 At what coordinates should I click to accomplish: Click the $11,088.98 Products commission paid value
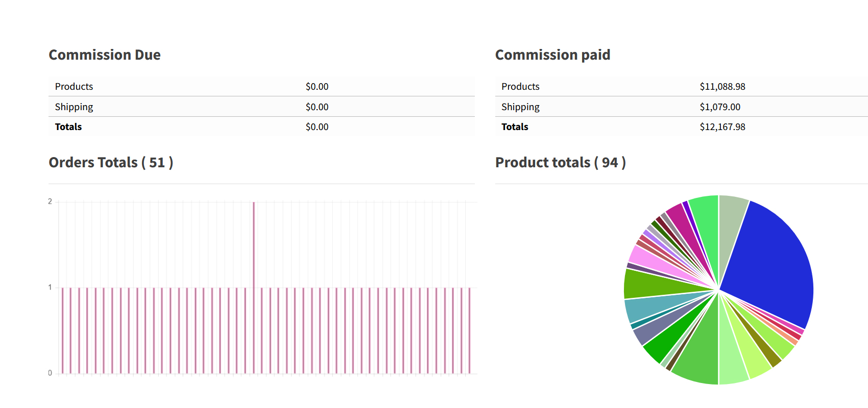(722, 87)
